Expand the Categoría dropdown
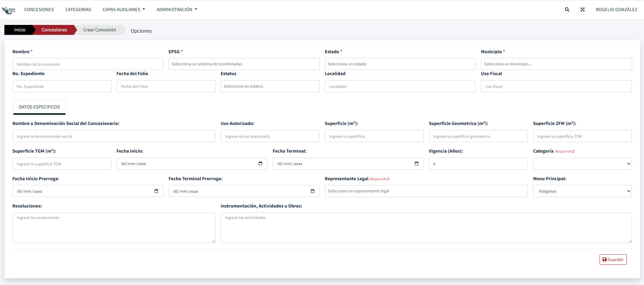This screenshot has width=644, height=285. coord(582,164)
